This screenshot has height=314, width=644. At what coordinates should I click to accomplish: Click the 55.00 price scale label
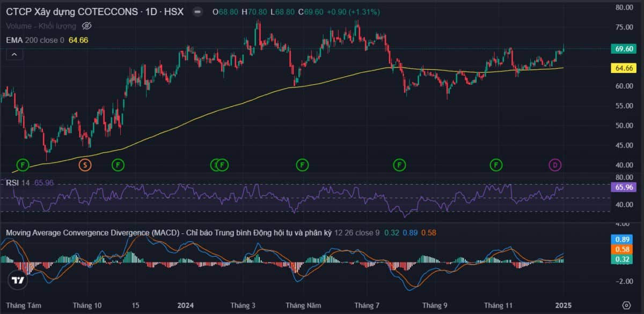pos(624,106)
